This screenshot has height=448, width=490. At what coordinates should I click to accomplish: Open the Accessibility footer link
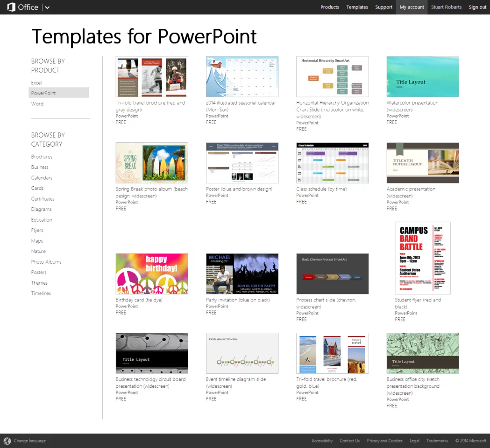pos(322,441)
